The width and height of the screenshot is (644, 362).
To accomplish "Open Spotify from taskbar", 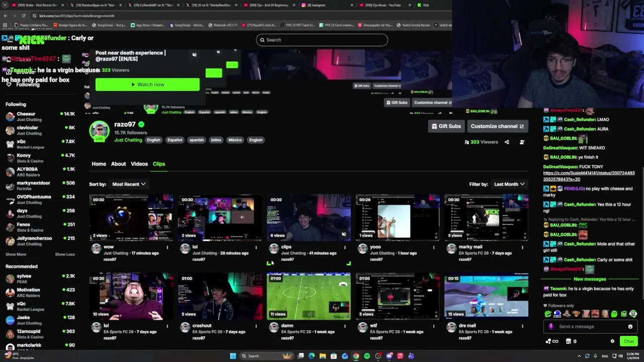I will pos(367,356).
